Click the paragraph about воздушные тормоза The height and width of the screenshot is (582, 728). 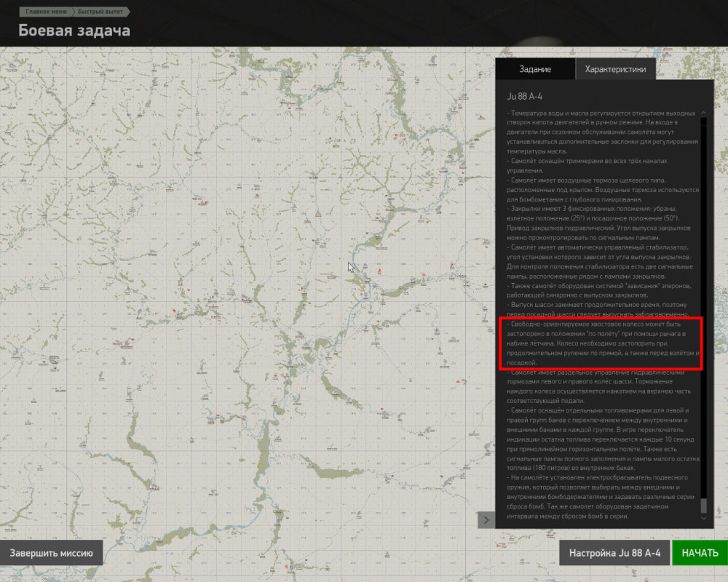[x=602, y=190]
